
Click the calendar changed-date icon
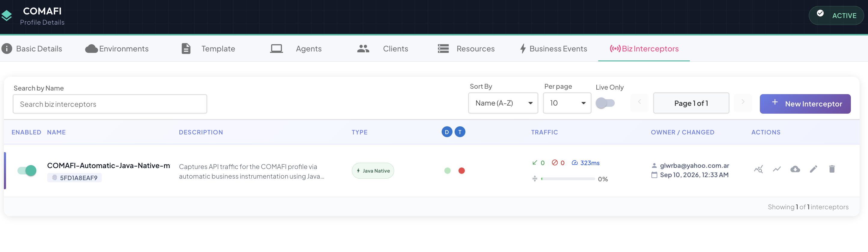654,175
